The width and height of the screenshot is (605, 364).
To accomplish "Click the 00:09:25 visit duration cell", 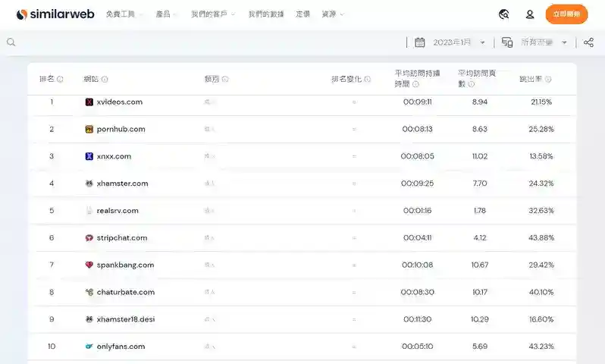I will (x=418, y=184).
